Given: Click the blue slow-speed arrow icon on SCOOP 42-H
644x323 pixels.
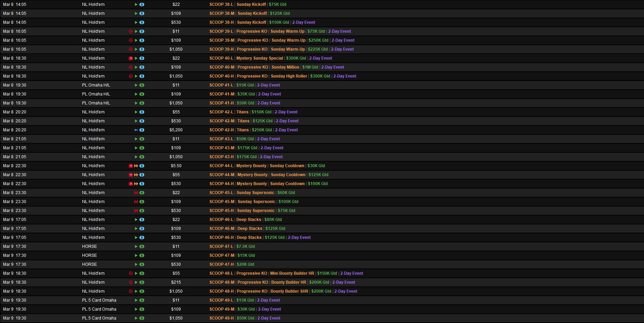Looking at the screenshot, I should pyautogui.click(x=136, y=130).
